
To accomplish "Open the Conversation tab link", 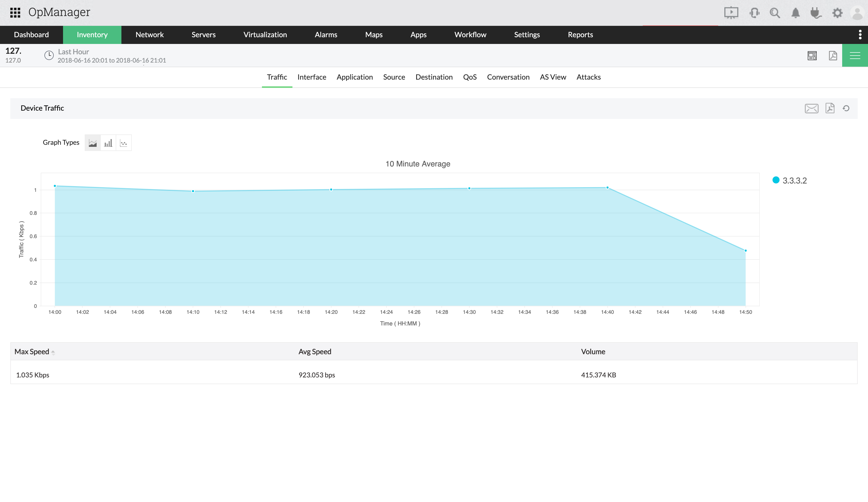I will click(508, 77).
